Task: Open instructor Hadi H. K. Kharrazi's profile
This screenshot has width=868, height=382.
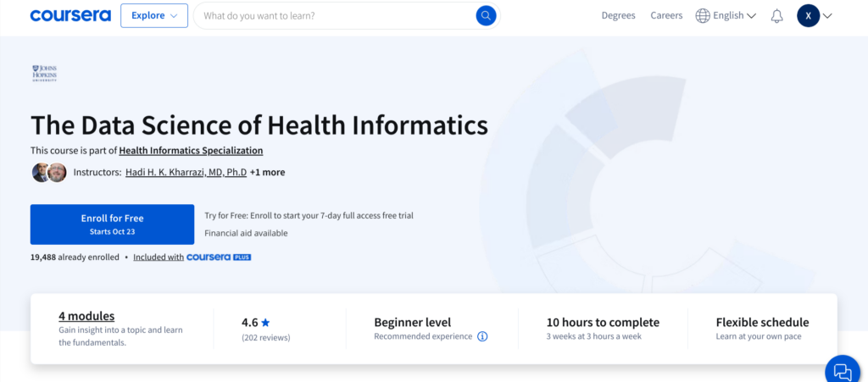Action: [186, 172]
